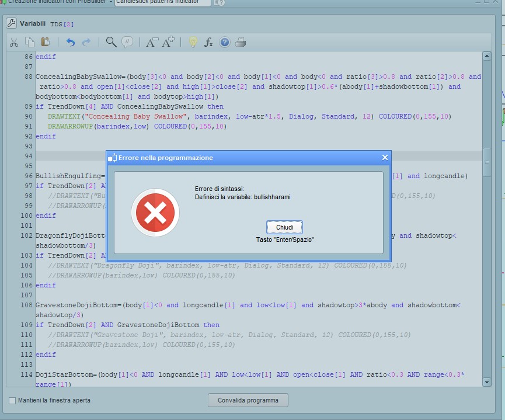Click the Undo arrow icon
505x420 pixels.
(71, 42)
